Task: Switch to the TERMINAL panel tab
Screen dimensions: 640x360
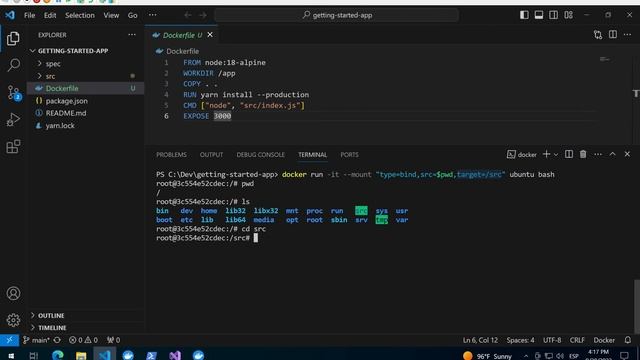Action: point(312,155)
